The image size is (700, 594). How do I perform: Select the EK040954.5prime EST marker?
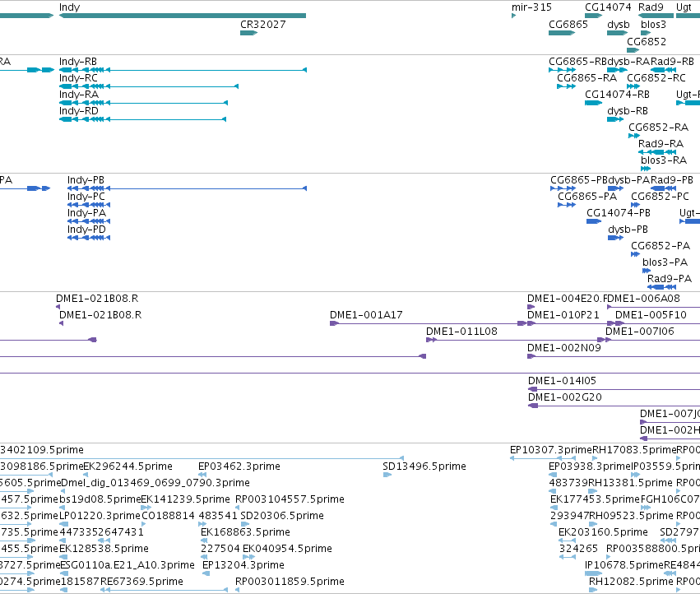248,557
